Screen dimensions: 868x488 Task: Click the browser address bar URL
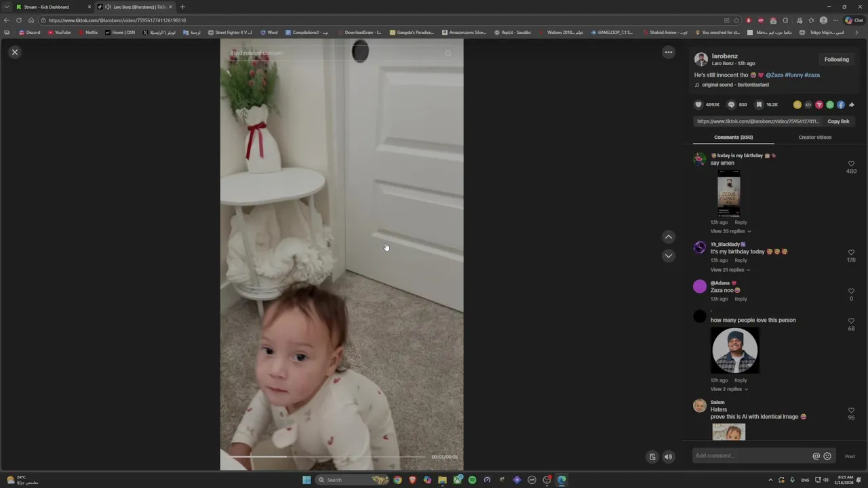pos(117,20)
